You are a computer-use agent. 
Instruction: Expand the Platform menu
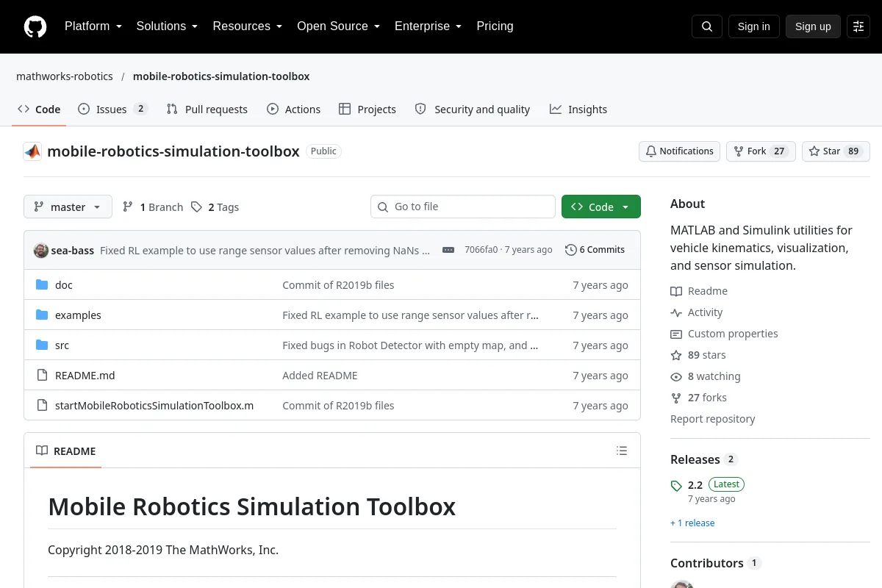tap(93, 26)
